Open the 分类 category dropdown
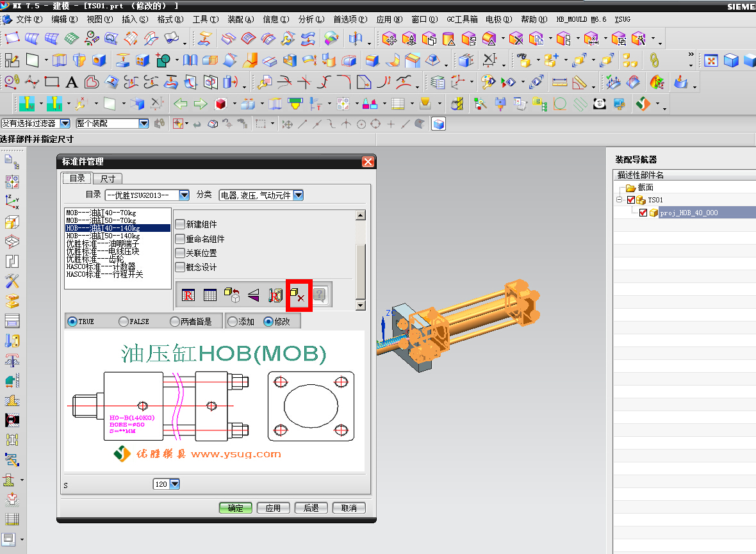The height and width of the screenshot is (554, 756). (299, 195)
